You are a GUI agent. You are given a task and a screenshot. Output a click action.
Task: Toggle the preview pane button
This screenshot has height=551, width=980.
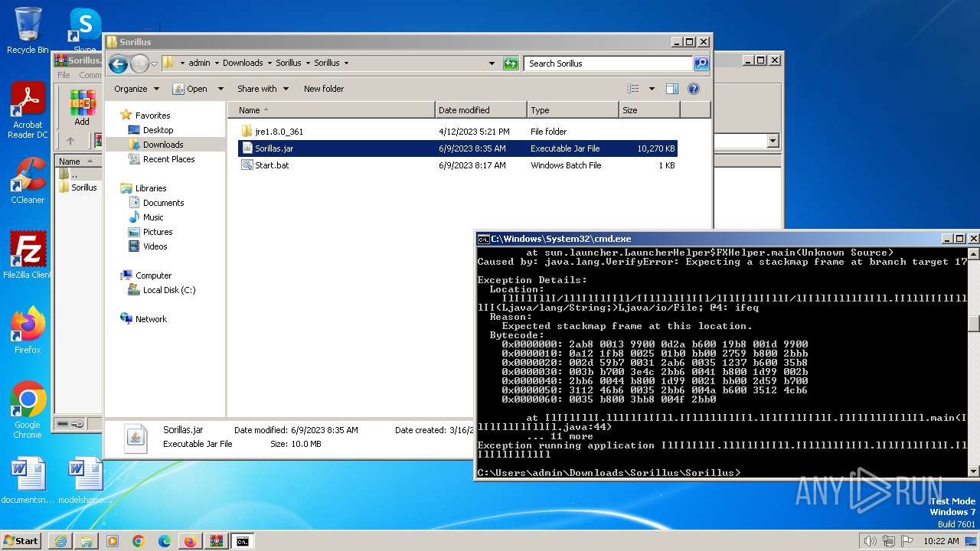click(x=671, y=89)
